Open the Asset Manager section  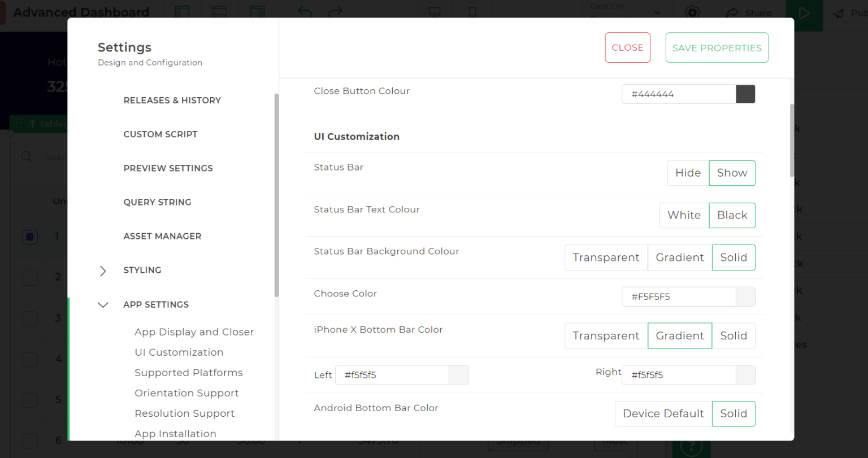coord(162,236)
